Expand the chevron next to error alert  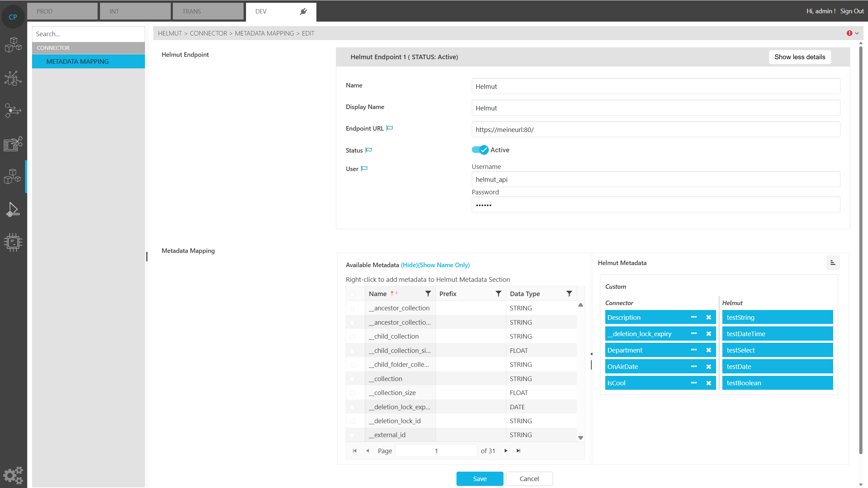857,33
